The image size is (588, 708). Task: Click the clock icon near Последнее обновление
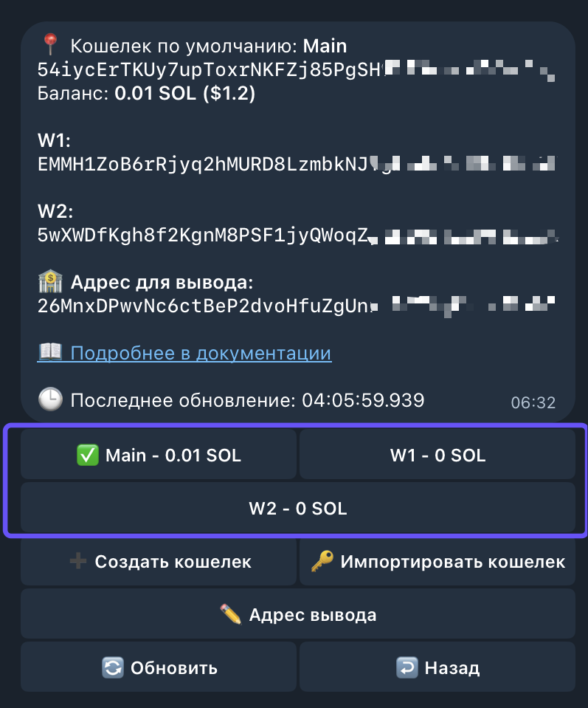coord(50,400)
